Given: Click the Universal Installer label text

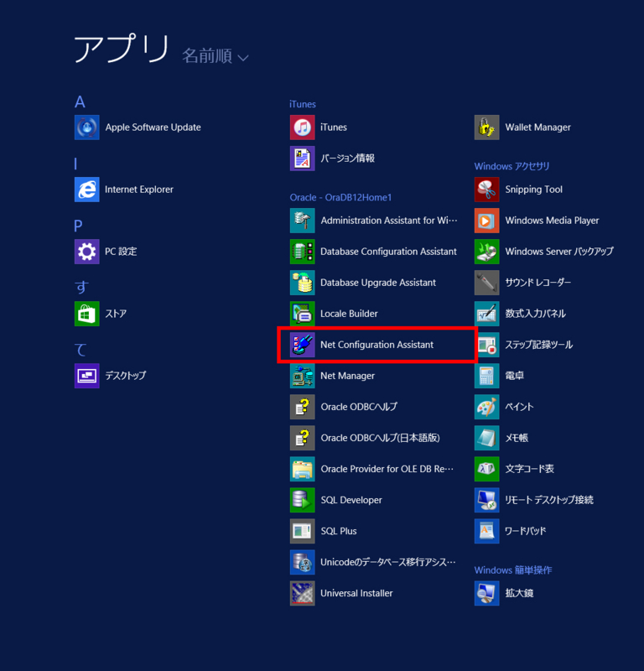Looking at the screenshot, I should point(356,593).
